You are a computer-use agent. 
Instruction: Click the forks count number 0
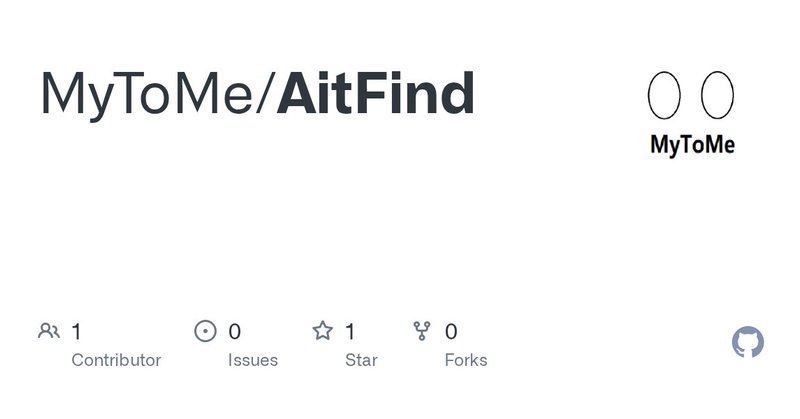pyautogui.click(x=451, y=331)
